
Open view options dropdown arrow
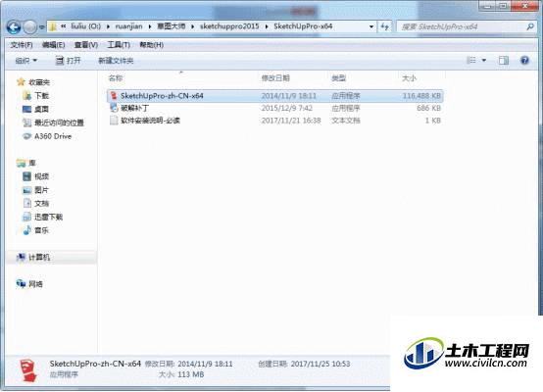484,61
